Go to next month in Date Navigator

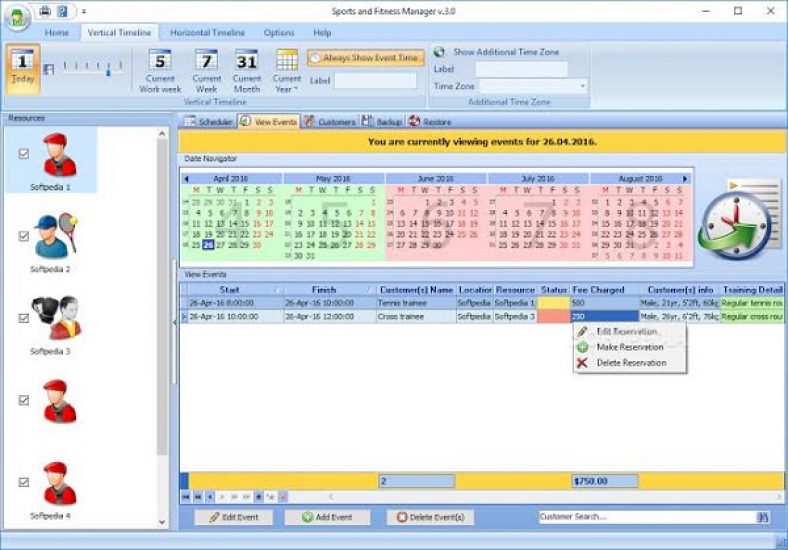pyautogui.click(x=684, y=178)
